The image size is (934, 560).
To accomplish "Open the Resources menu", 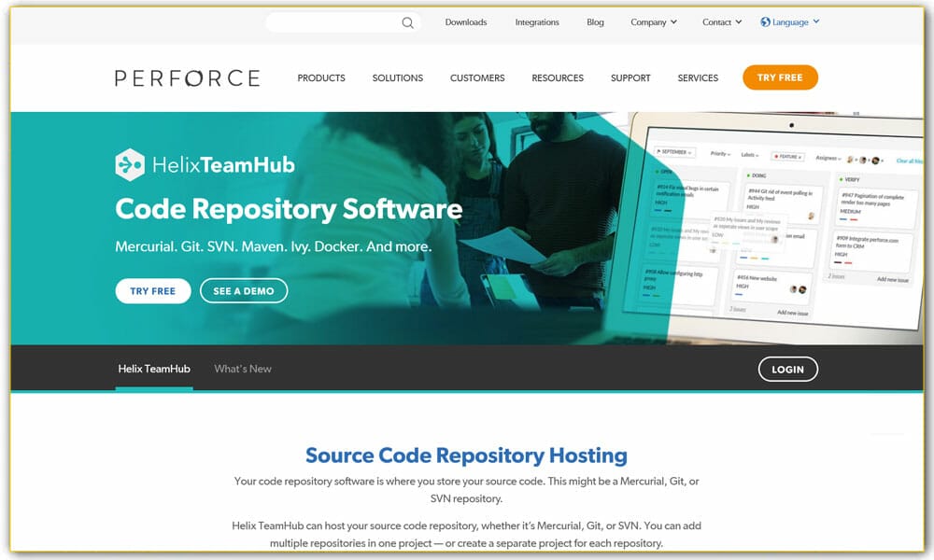I will [558, 78].
